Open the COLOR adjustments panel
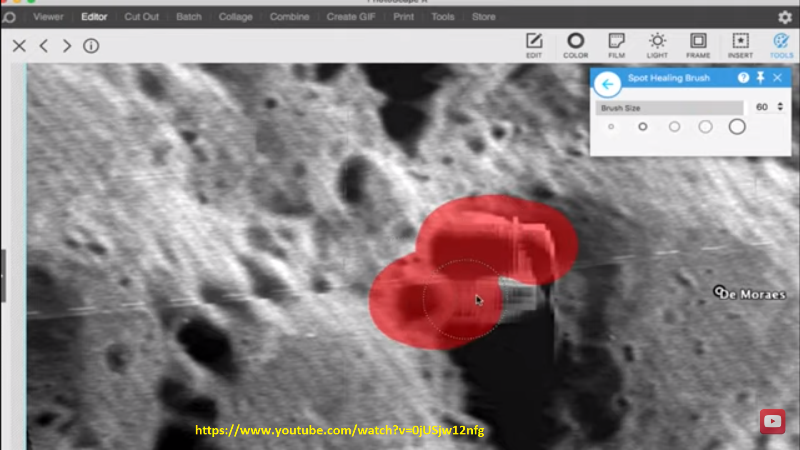800x450 pixels. click(x=576, y=45)
